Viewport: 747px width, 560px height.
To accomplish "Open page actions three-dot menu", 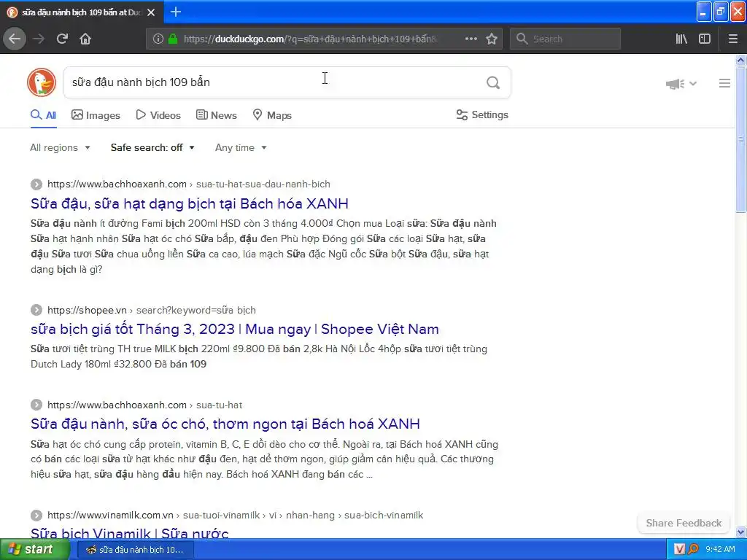I will pos(471,39).
